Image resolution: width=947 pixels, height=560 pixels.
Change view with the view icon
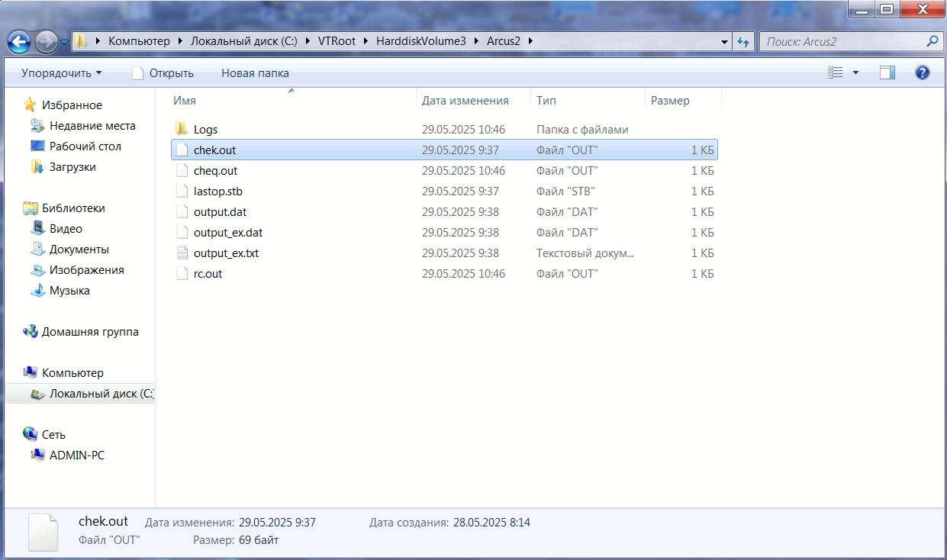tap(836, 72)
